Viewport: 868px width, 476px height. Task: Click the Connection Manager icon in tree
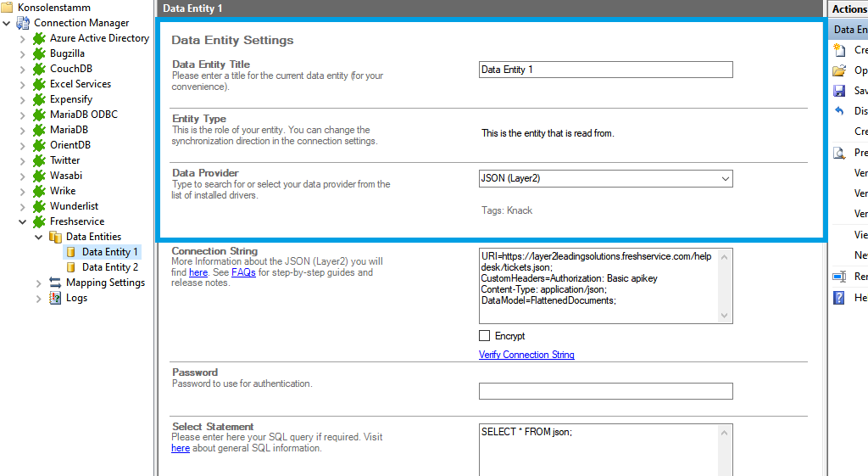coord(23,23)
